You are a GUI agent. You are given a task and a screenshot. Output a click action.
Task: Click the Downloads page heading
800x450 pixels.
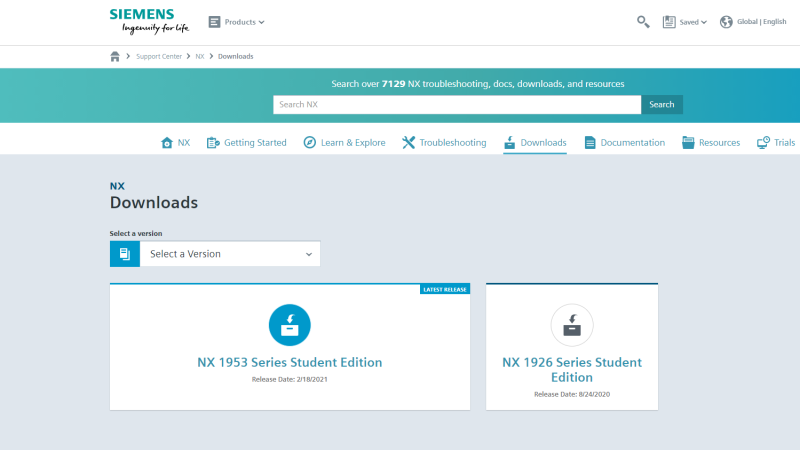(154, 203)
